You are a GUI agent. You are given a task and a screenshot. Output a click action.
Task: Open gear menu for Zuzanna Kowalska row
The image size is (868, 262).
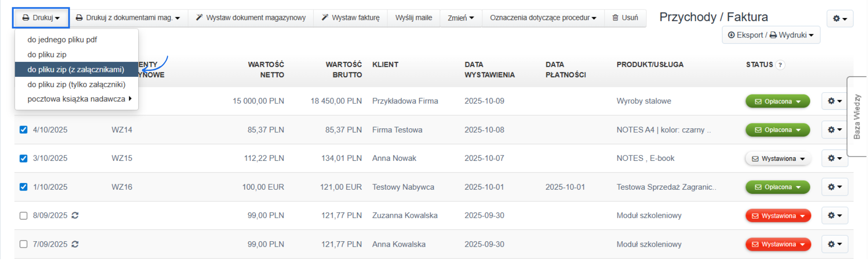tap(835, 215)
